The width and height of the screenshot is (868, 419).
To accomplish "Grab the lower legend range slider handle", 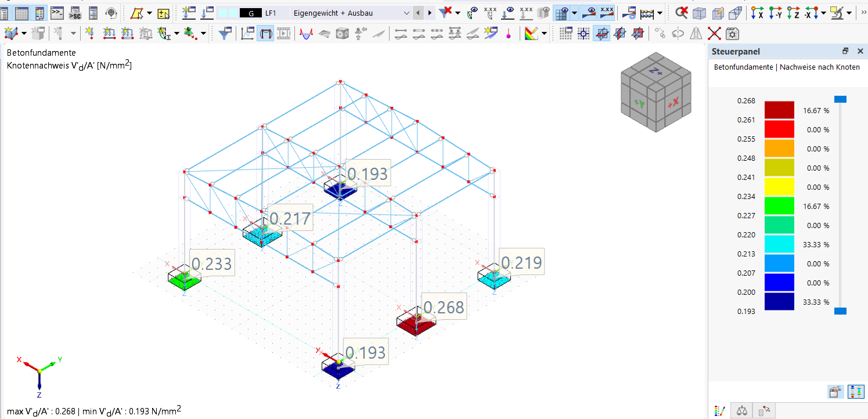I will [x=840, y=311].
